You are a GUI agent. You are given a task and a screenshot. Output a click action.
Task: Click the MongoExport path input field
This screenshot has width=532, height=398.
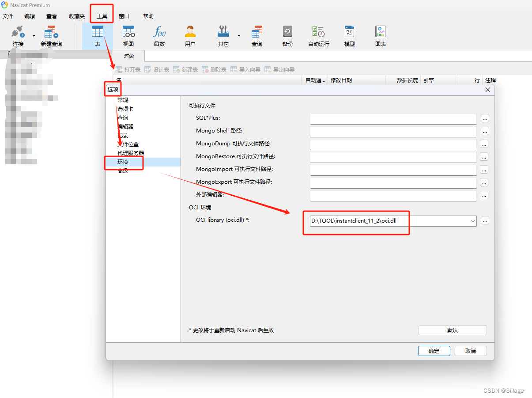pos(393,182)
